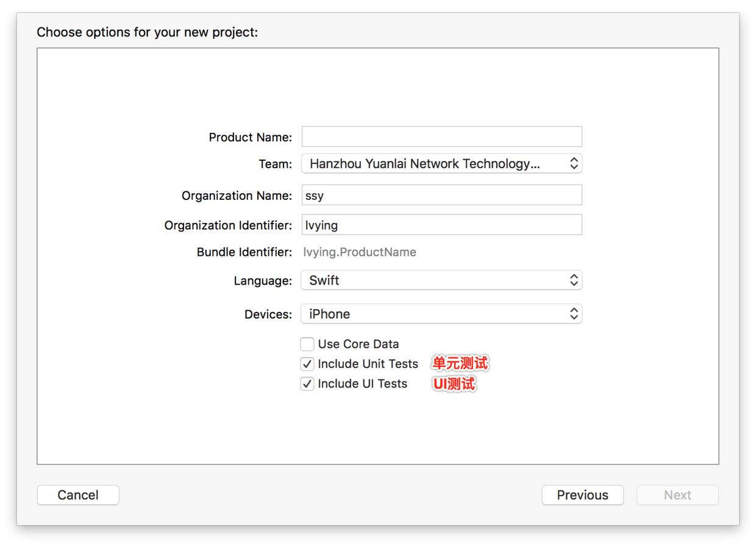This screenshot has height=546, width=756.
Task: Click the Include Unit Tests label text
Action: (x=368, y=364)
